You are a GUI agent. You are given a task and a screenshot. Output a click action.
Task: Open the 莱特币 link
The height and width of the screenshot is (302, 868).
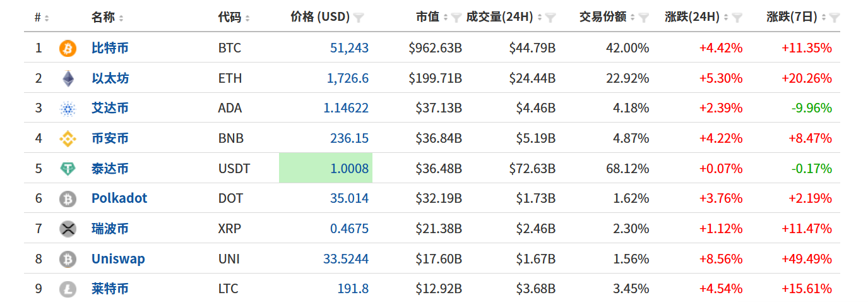110,289
